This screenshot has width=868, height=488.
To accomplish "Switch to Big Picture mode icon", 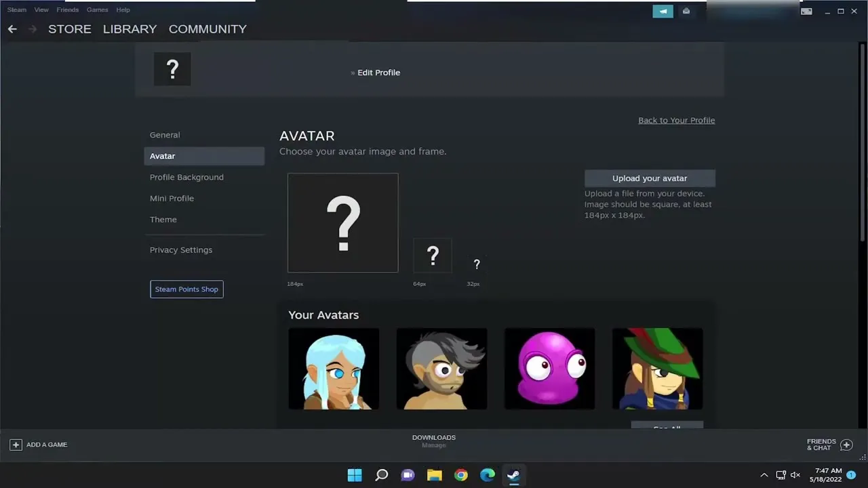I will click(806, 12).
